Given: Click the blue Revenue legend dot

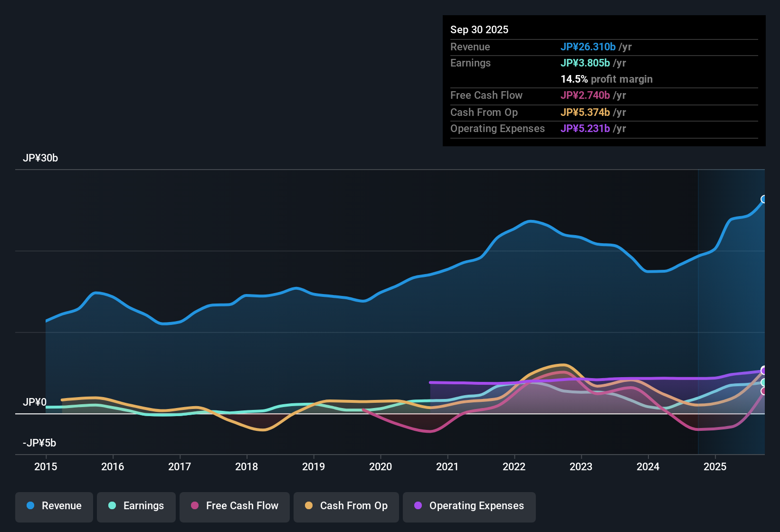Looking at the screenshot, I should click(x=30, y=506).
